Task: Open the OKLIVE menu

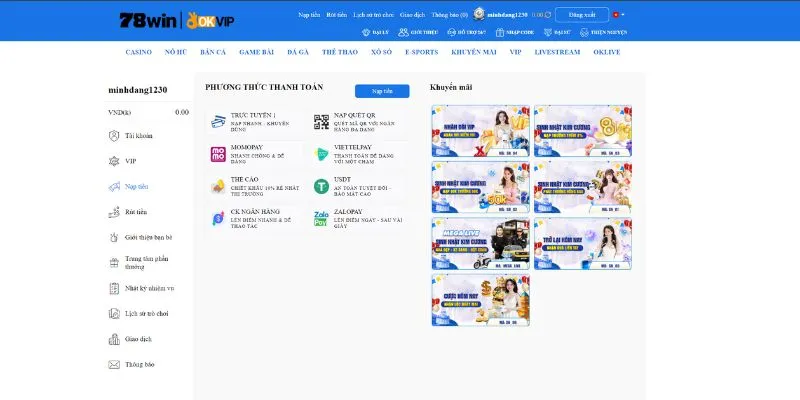Action: 607,52
